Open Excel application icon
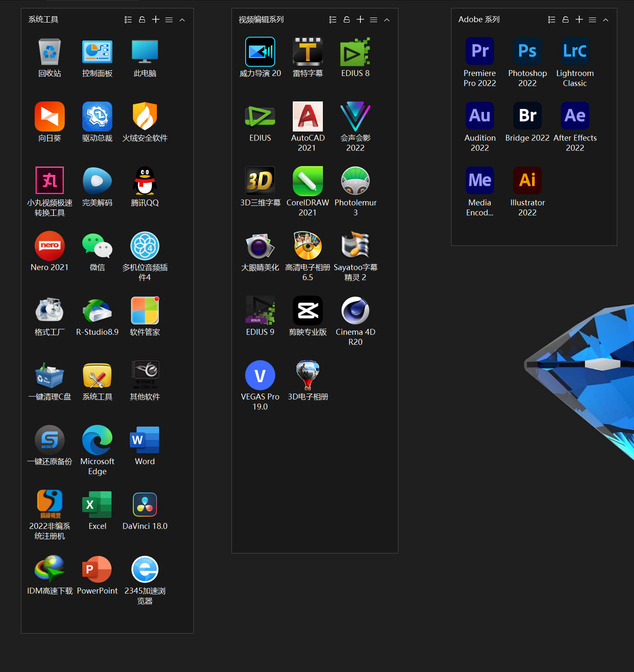634x672 pixels. [x=97, y=505]
